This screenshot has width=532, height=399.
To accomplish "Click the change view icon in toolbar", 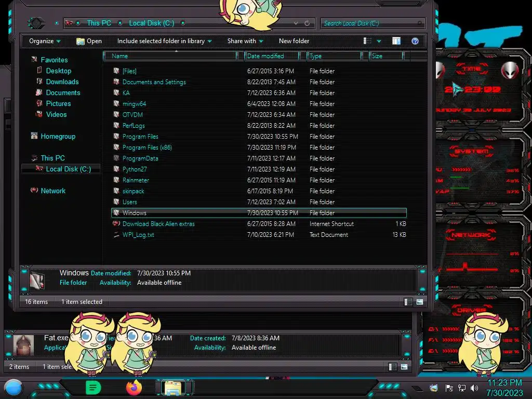I will pyautogui.click(x=367, y=41).
